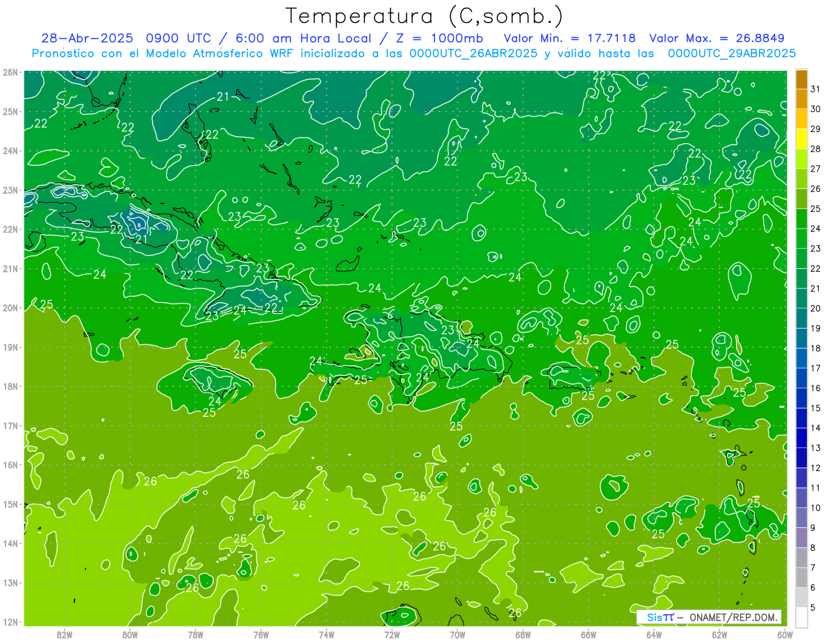This screenshot has height=644, width=834.
Task: Click the "78W" longitude axis label
Action: [x=195, y=634]
